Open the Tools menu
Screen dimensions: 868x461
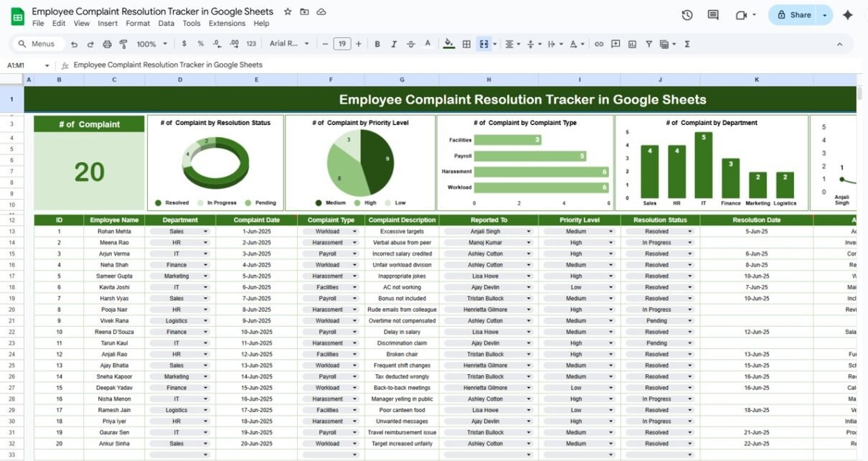tap(192, 23)
